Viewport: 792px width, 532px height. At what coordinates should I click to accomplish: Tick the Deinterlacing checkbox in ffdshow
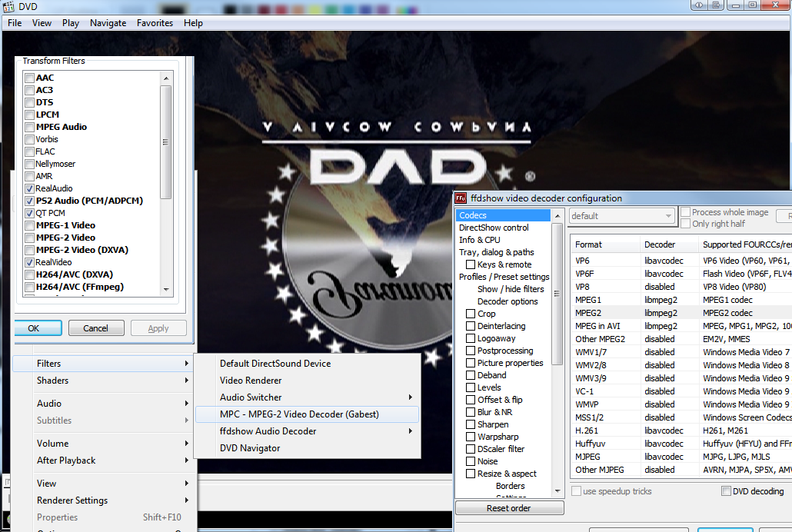[471, 326]
